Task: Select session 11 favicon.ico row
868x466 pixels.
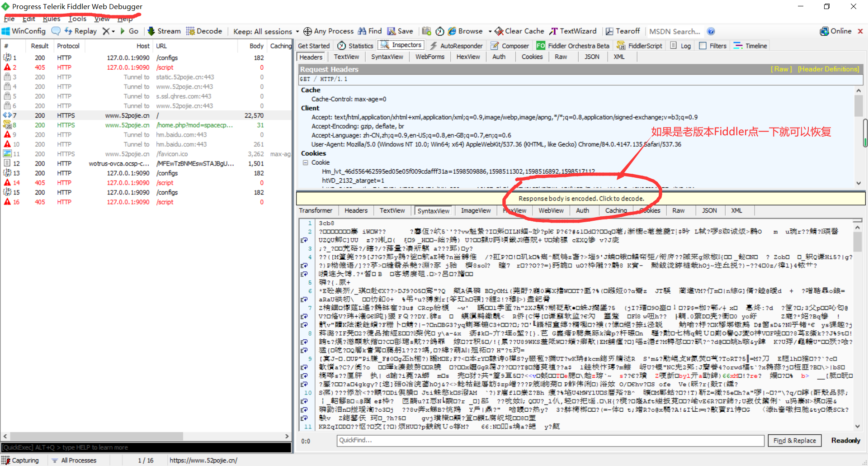Action: click(146, 154)
